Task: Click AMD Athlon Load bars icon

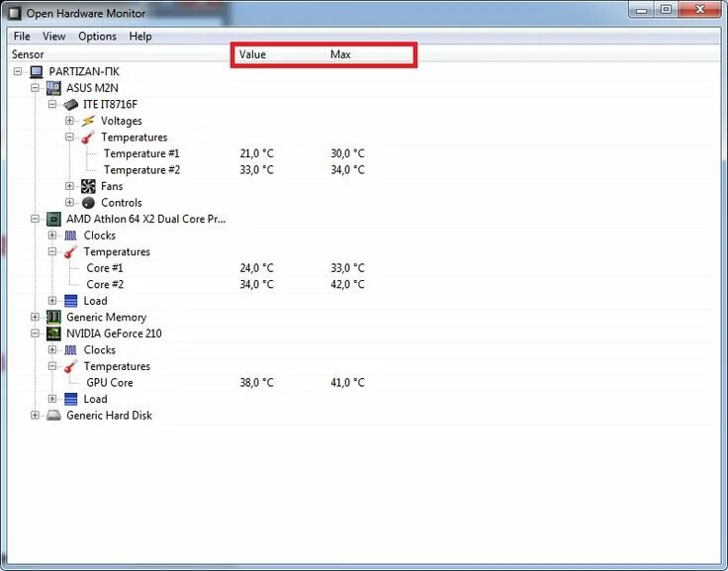Action: point(70,301)
